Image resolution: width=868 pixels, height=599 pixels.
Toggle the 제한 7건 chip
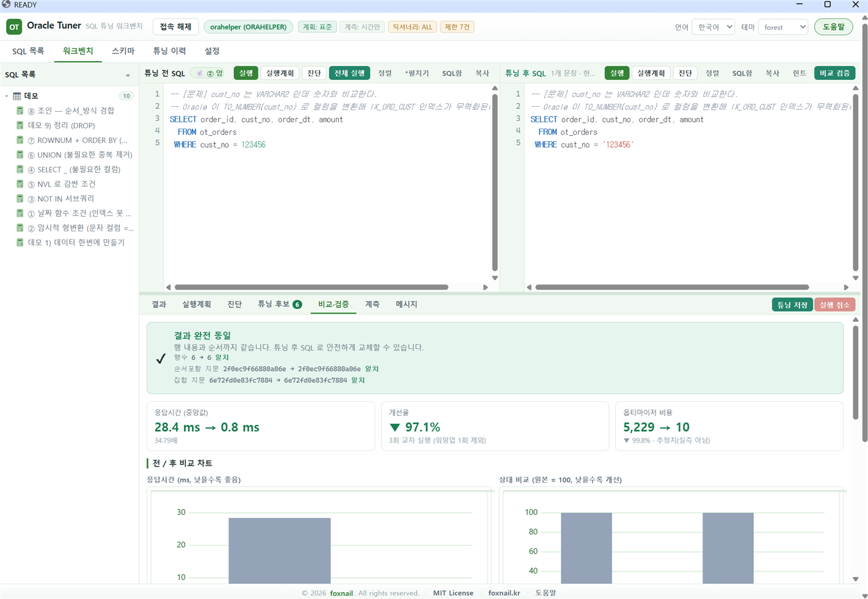[x=457, y=27]
